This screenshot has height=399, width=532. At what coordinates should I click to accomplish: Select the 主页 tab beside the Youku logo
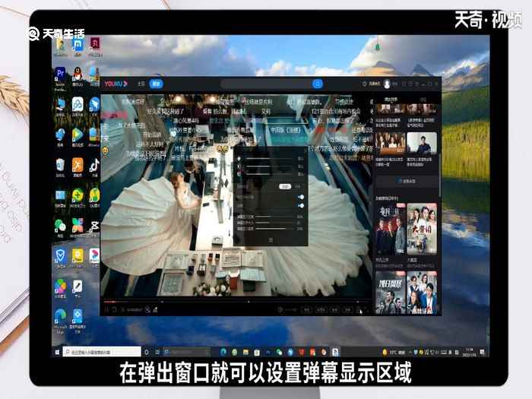click(141, 84)
